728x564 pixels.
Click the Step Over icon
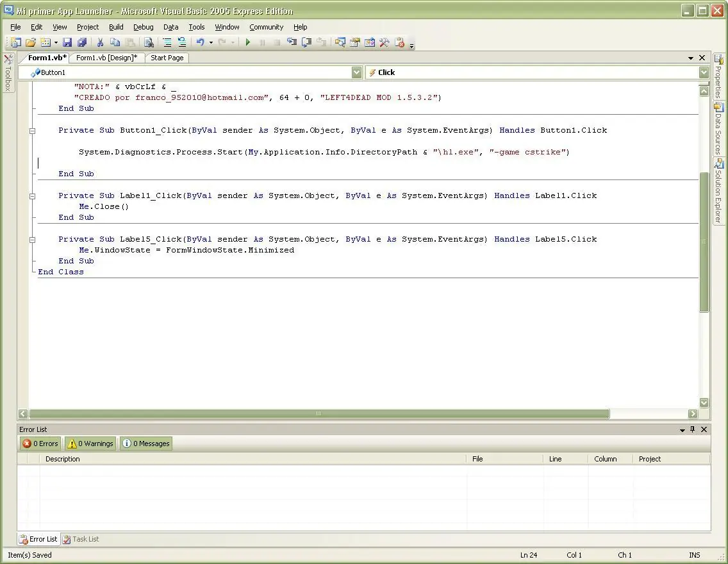tap(307, 43)
